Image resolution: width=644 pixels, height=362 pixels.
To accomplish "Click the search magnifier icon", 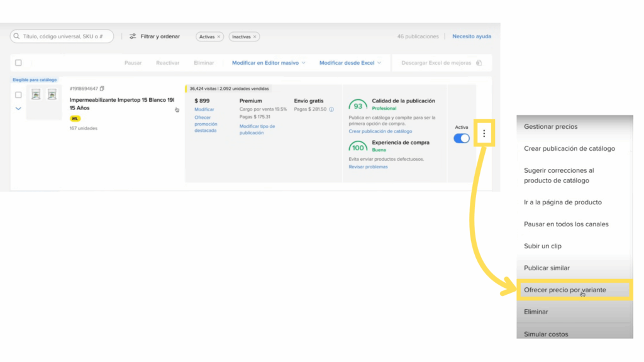I will click(16, 36).
